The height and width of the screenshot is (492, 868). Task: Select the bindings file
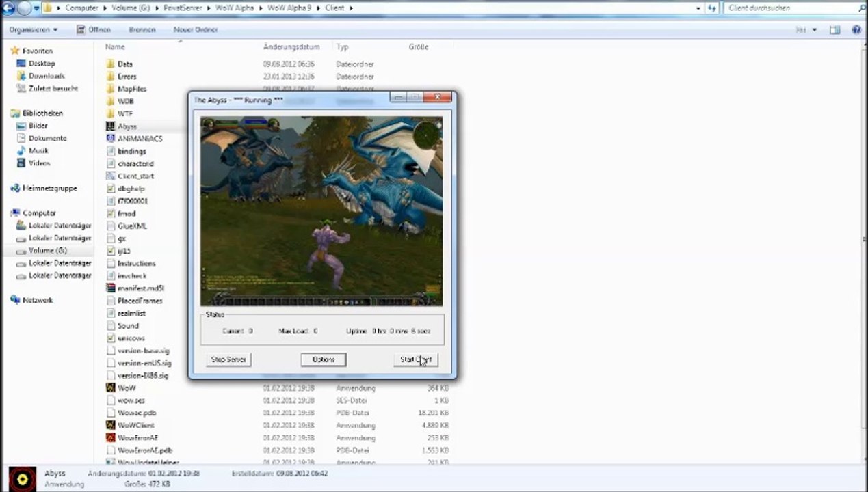[x=132, y=152]
